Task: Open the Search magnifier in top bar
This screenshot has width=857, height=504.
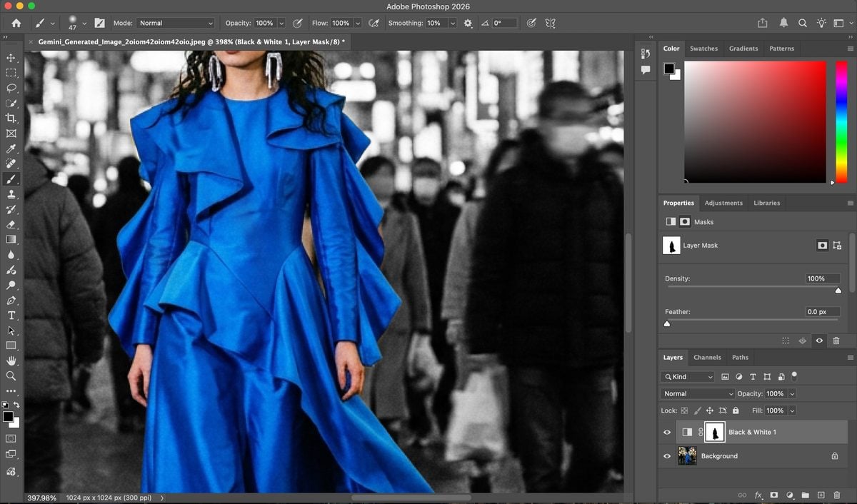Action: (x=803, y=23)
